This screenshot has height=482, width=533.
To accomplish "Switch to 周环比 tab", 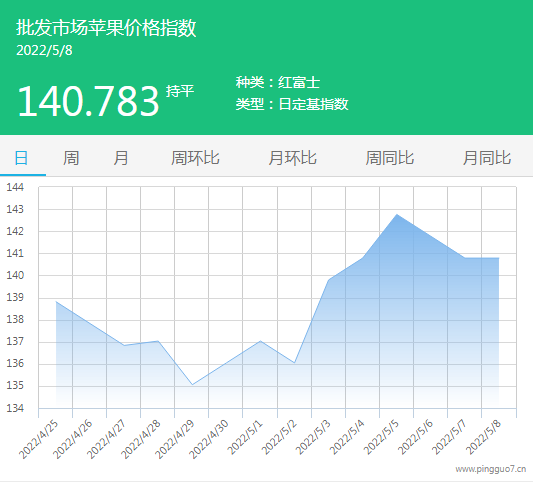I will click(x=195, y=158).
